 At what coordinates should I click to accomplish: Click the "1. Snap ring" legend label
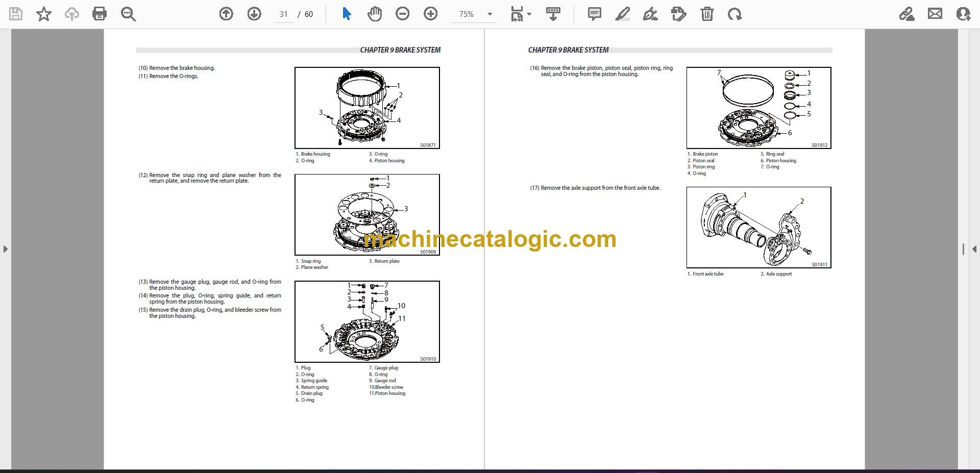pyautogui.click(x=308, y=261)
